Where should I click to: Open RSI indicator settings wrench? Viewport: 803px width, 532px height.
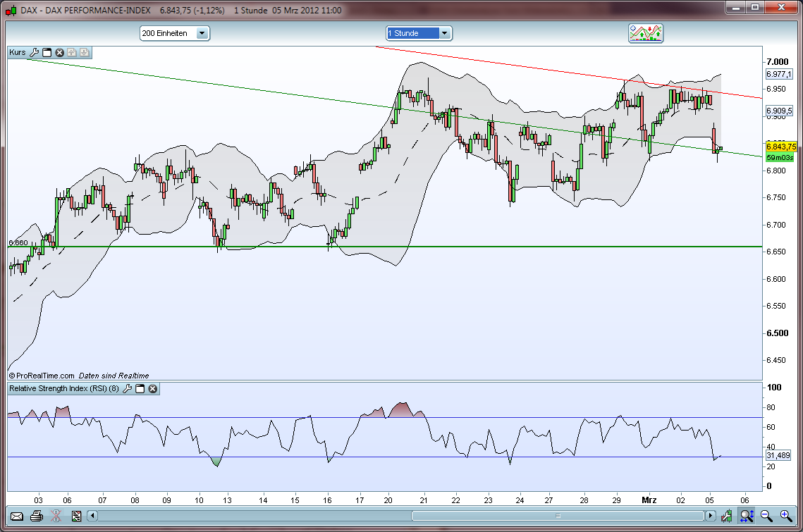[x=127, y=388]
